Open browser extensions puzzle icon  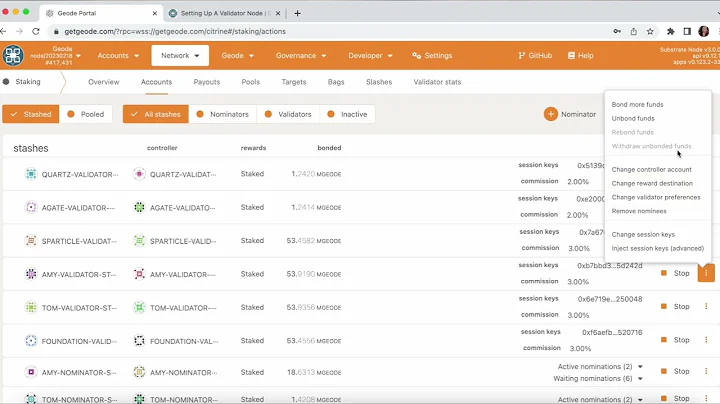coord(671,31)
